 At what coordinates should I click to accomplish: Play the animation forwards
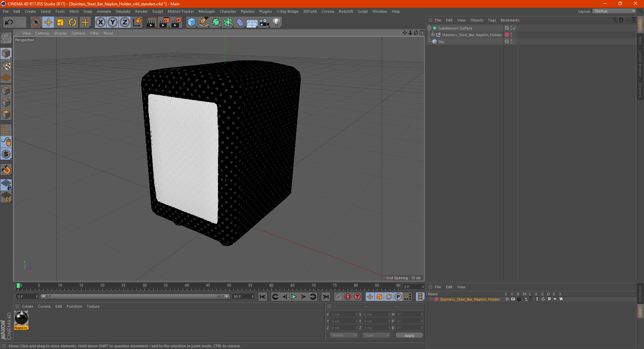(294, 297)
